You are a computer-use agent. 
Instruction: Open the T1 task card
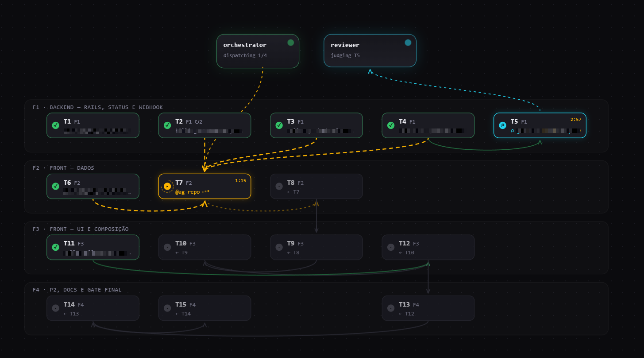pyautogui.click(x=93, y=125)
